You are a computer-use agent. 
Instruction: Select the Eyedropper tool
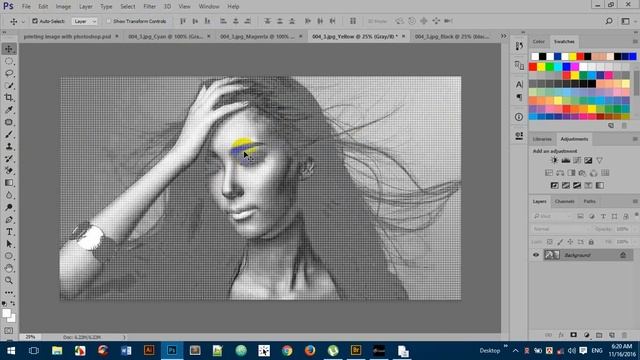coord(9,110)
